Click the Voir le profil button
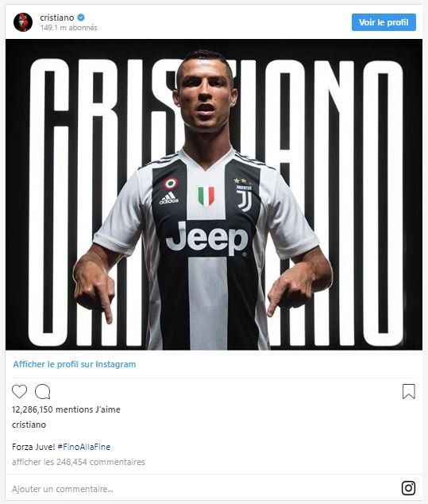This screenshot has height=504, width=428. [x=384, y=22]
